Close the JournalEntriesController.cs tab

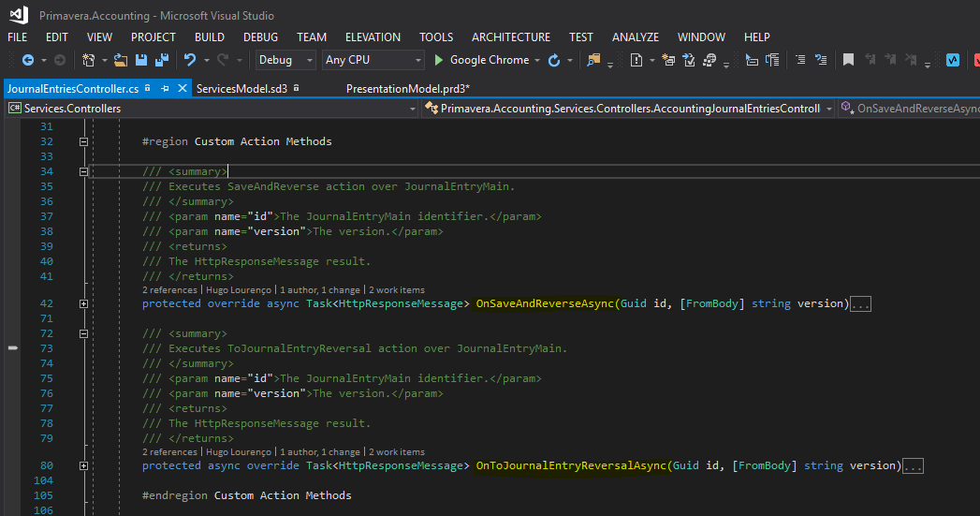(x=182, y=88)
